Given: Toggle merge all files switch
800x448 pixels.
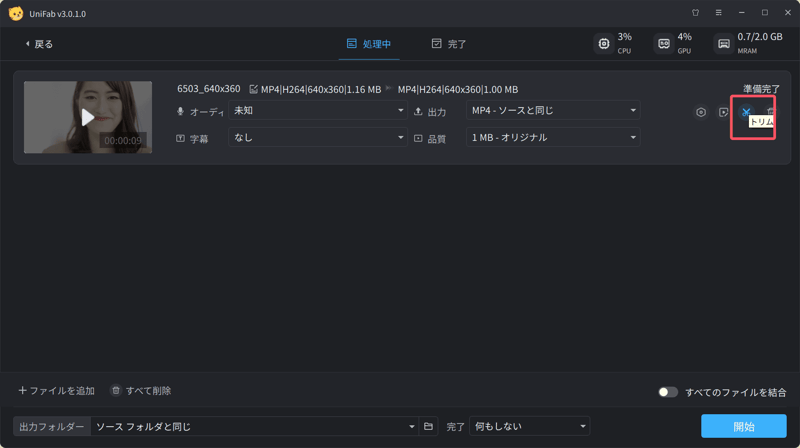Looking at the screenshot, I should [668, 392].
